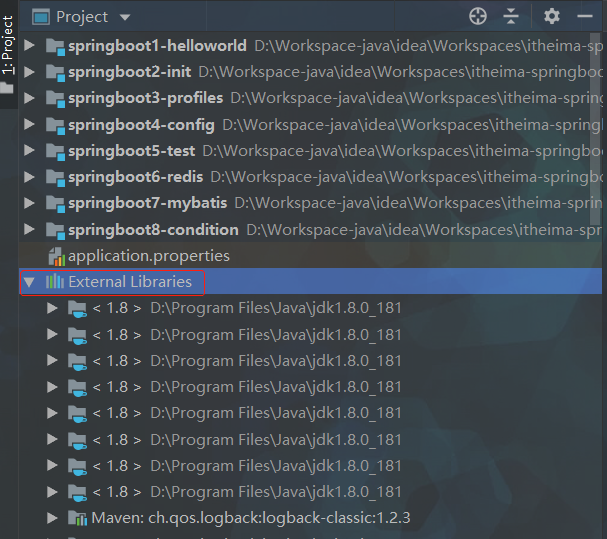Click springboot1-helloworld module folder icon
Viewport: 607px width, 539px height.
tap(55, 47)
